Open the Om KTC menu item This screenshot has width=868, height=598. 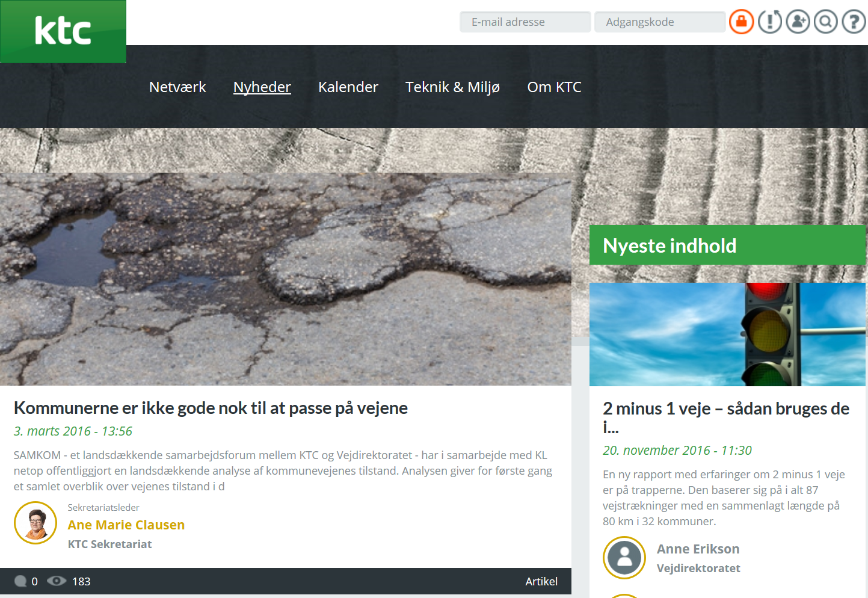click(x=554, y=87)
